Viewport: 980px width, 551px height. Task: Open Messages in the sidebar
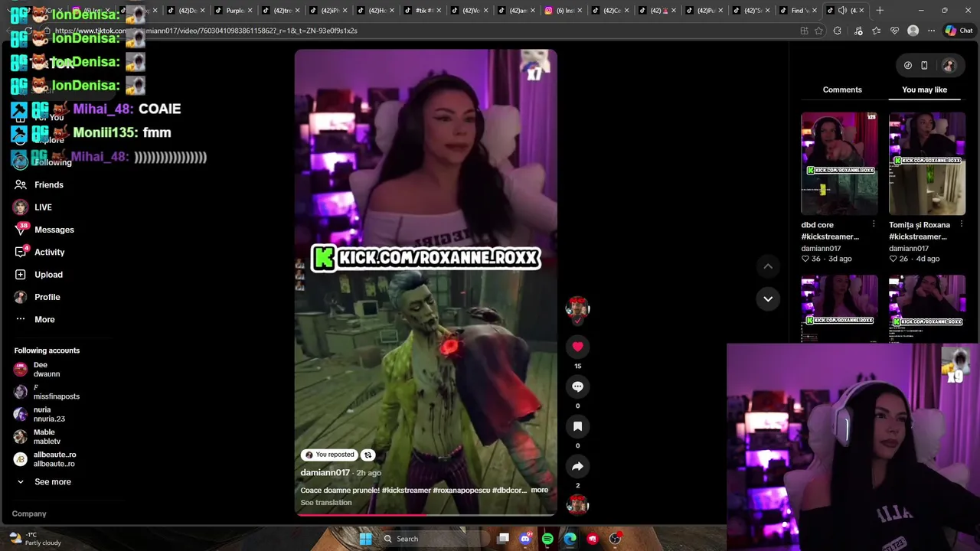click(44, 230)
